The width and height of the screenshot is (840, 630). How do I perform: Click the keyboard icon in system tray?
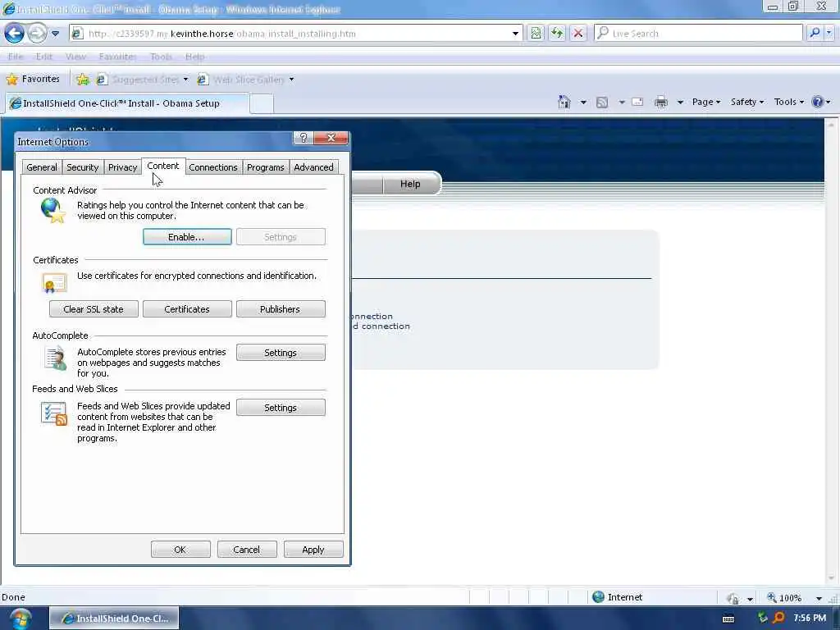[728, 619]
